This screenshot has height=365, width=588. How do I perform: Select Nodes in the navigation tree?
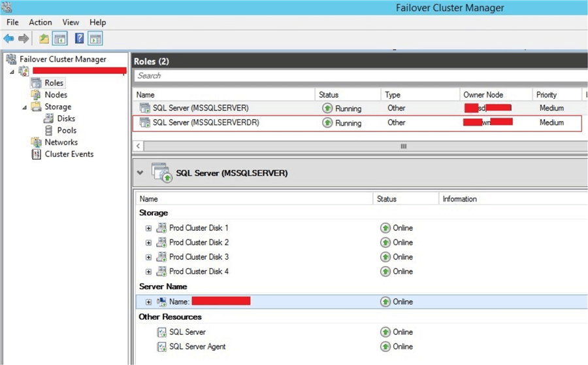[x=56, y=95]
